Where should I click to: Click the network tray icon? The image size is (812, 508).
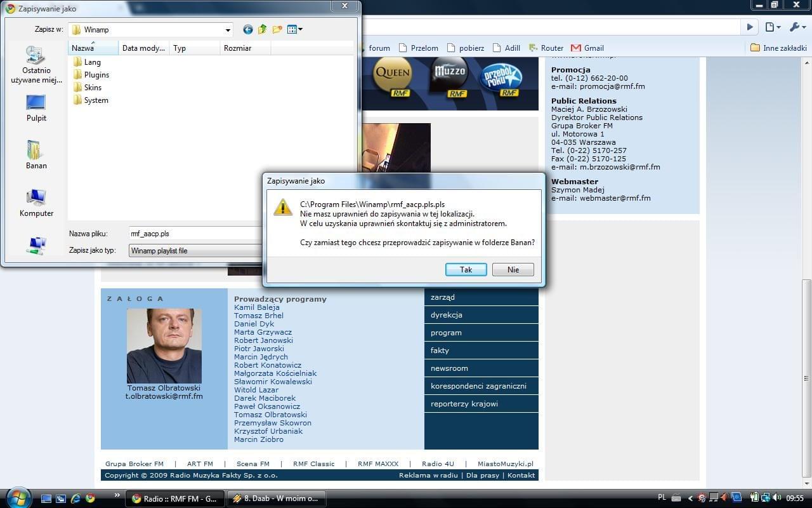coord(766,498)
